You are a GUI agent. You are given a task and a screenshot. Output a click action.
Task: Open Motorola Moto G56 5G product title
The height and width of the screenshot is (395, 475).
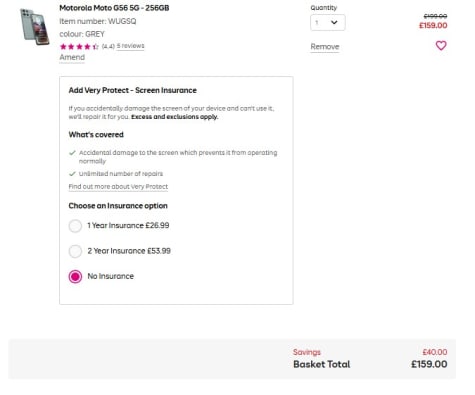click(x=114, y=8)
